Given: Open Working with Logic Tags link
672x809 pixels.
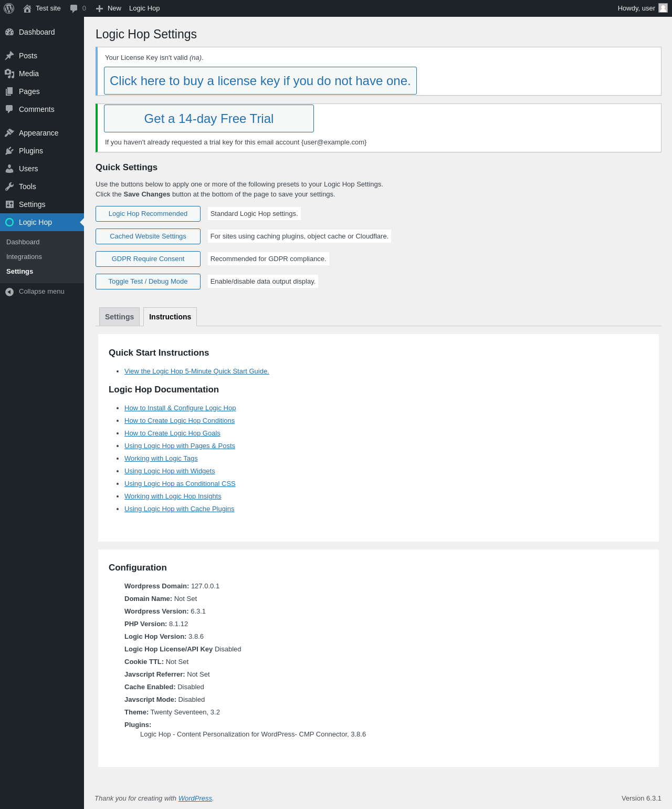Looking at the screenshot, I should click(161, 459).
